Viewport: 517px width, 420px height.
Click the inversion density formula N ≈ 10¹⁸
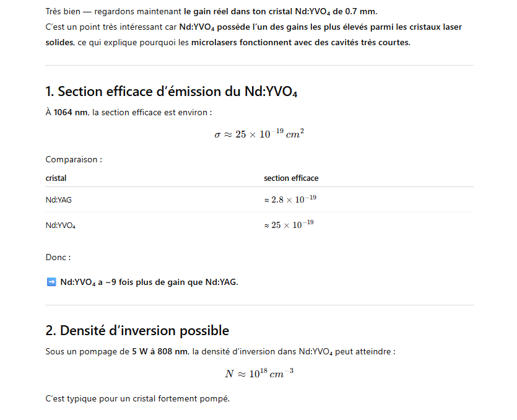click(x=259, y=374)
